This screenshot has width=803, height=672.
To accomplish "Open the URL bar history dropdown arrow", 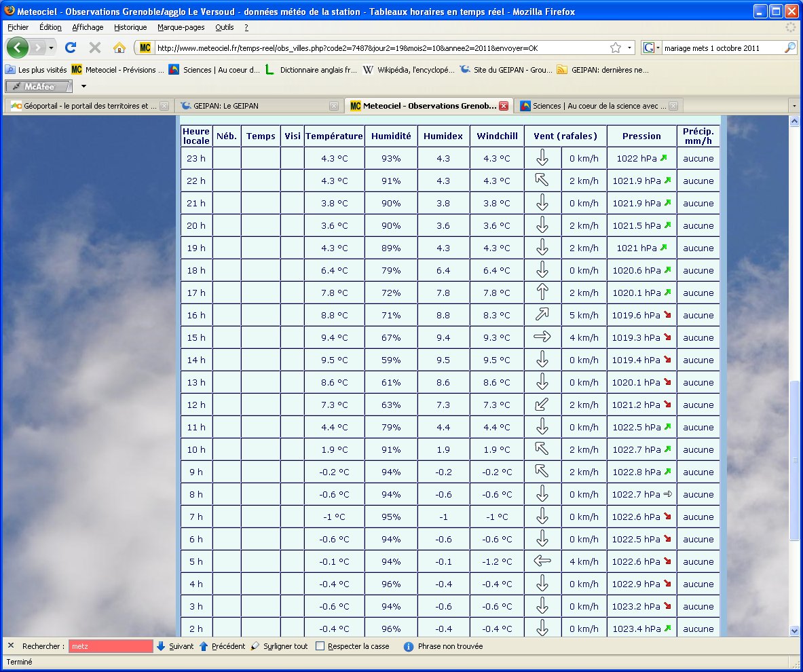I will click(x=629, y=48).
